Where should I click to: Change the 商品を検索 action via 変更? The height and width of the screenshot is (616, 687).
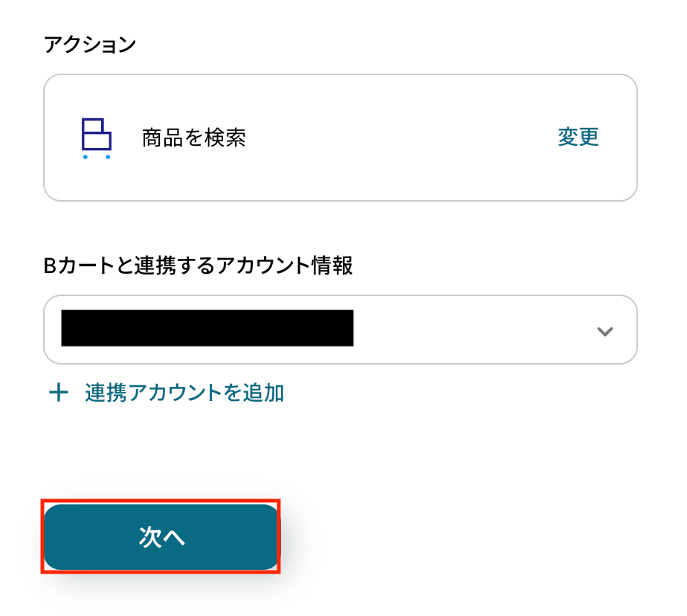point(578,137)
